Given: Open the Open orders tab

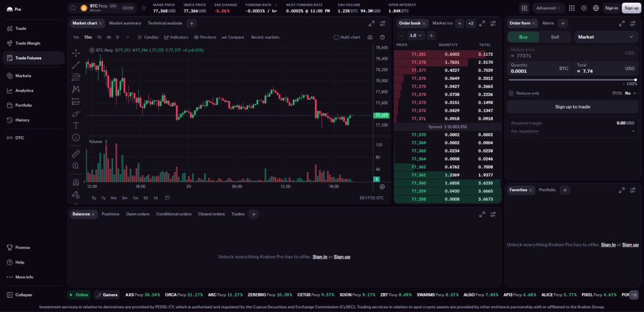Looking at the screenshot, I should pos(137,214).
